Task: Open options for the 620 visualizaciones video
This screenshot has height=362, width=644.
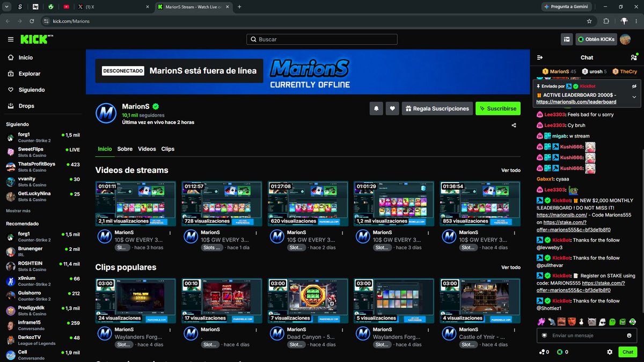Action: point(342,233)
